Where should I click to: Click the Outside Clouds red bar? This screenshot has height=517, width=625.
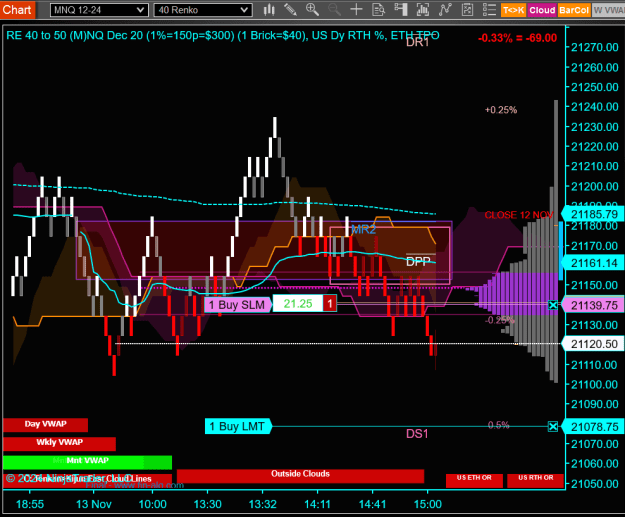coord(300,476)
